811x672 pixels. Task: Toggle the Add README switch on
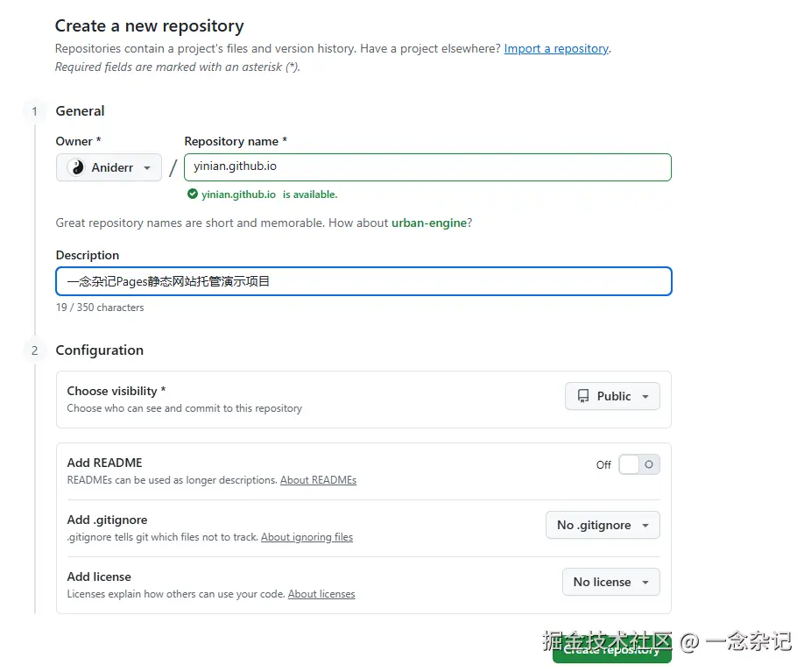tap(638, 464)
